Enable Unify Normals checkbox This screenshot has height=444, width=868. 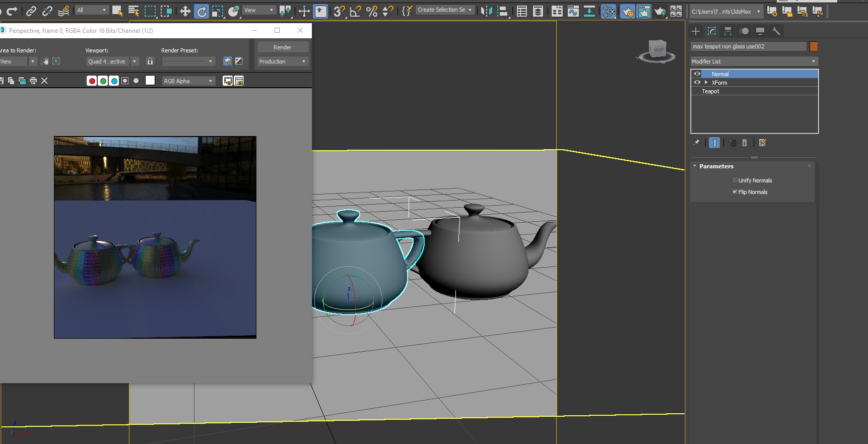[x=735, y=180]
